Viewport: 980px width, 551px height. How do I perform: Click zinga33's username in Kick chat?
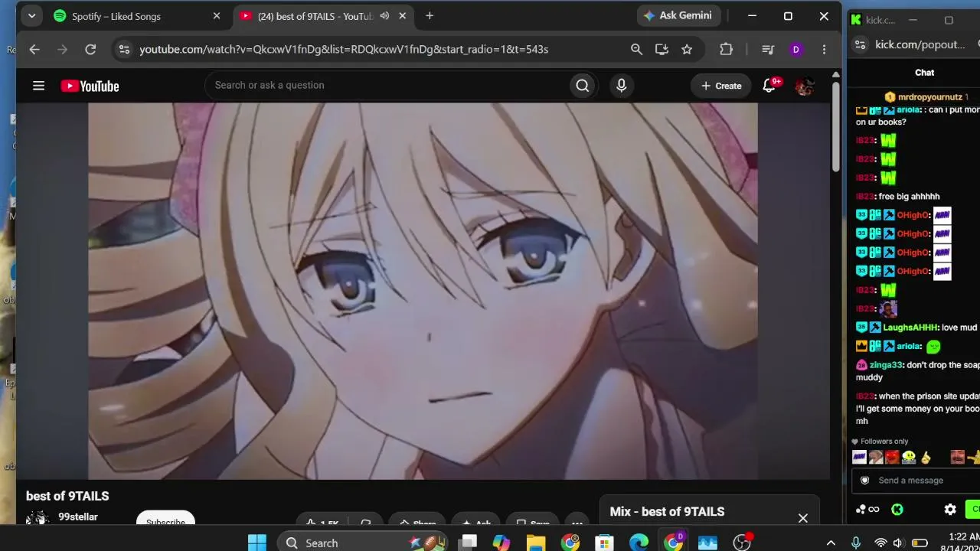point(886,365)
